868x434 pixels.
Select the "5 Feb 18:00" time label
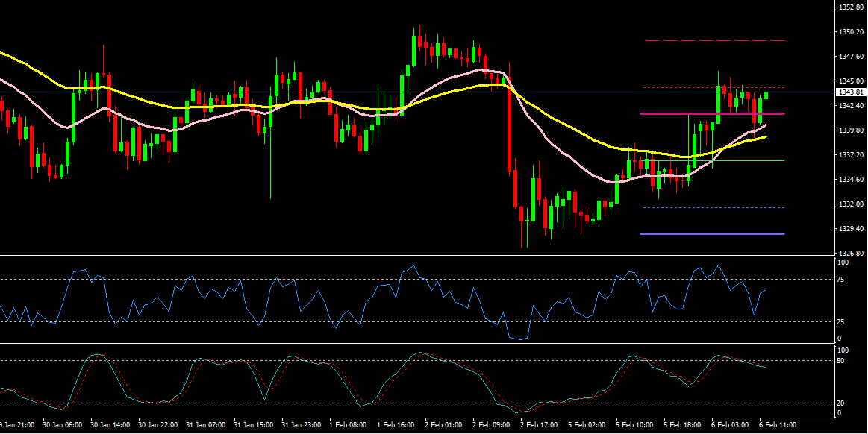pos(681,425)
